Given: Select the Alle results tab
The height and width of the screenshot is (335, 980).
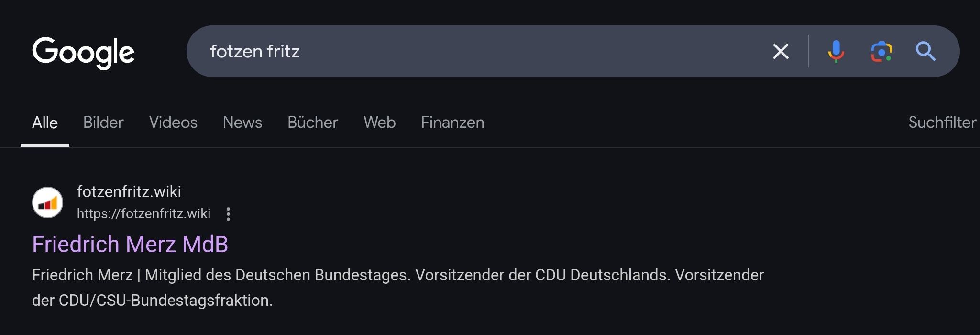Looking at the screenshot, I should (45, 123).
